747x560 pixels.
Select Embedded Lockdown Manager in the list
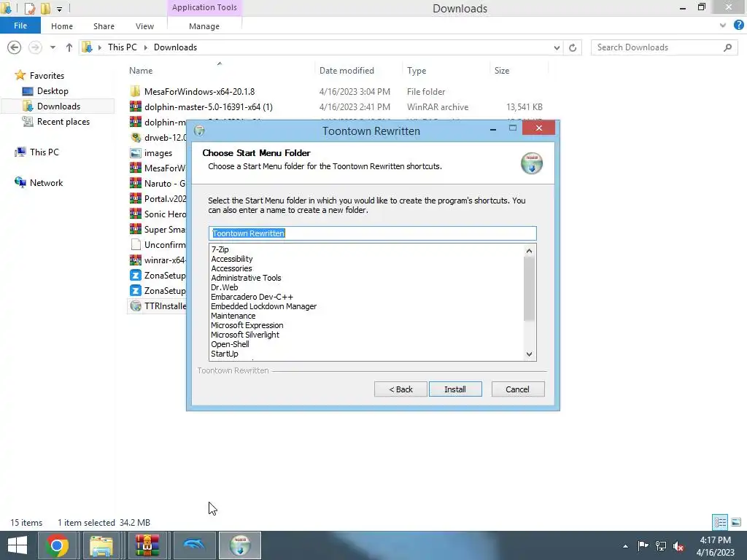point(263,306)
